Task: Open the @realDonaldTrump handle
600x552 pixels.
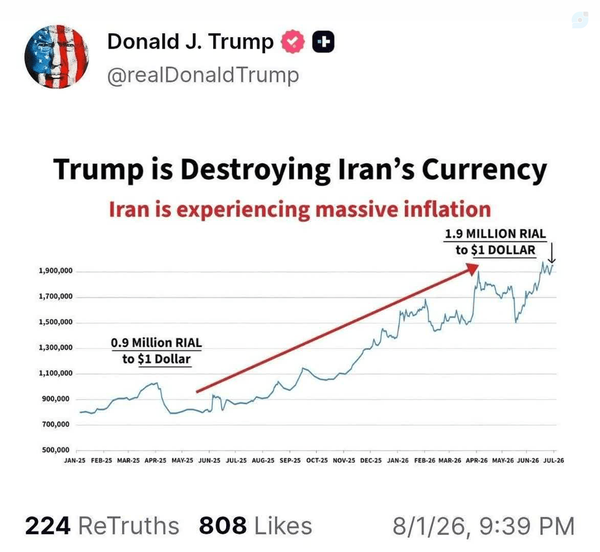Action: coord(203,75)
